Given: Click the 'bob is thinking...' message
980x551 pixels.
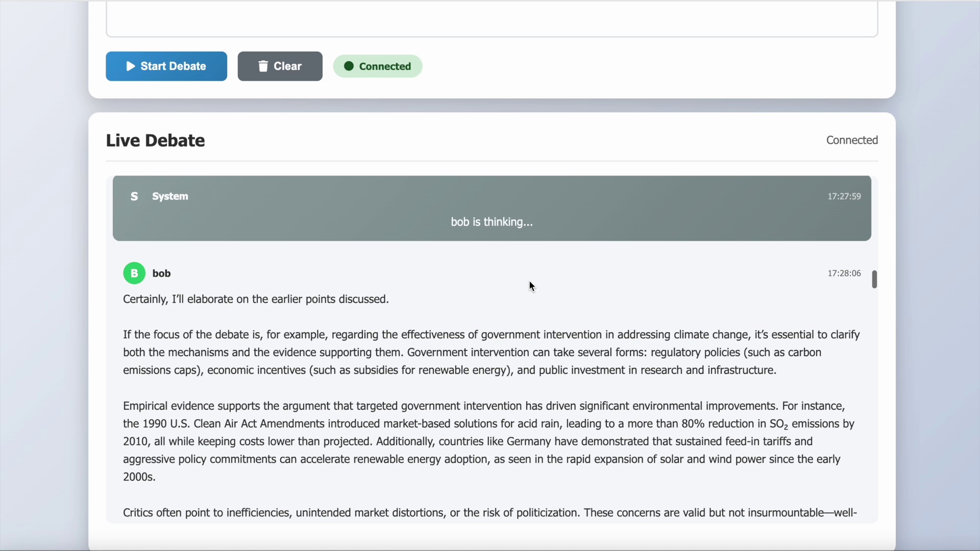Looking at the screenshot, I should click(492, 222).
